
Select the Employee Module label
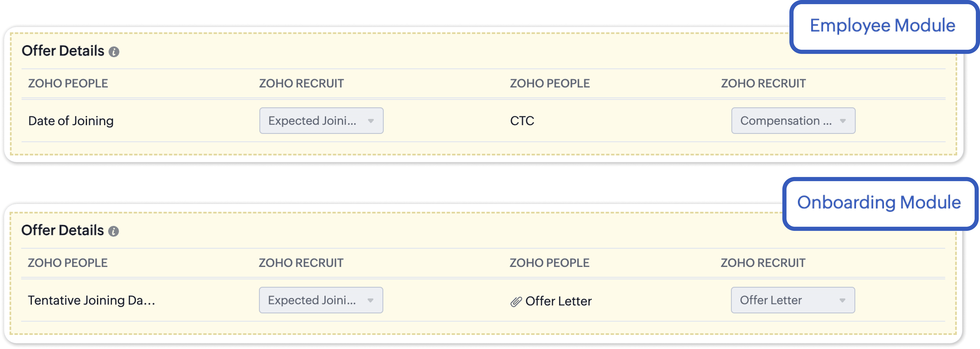[x=882, y=26]
